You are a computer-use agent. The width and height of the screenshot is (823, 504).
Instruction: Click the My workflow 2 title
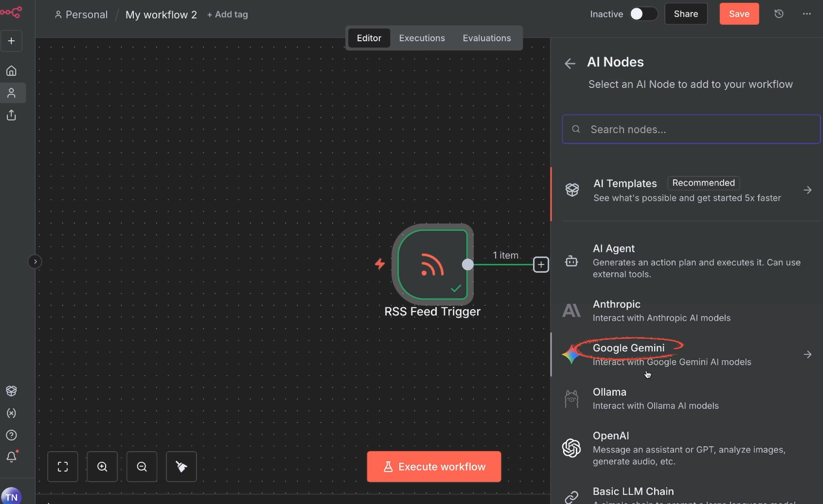tap(161, 15)
